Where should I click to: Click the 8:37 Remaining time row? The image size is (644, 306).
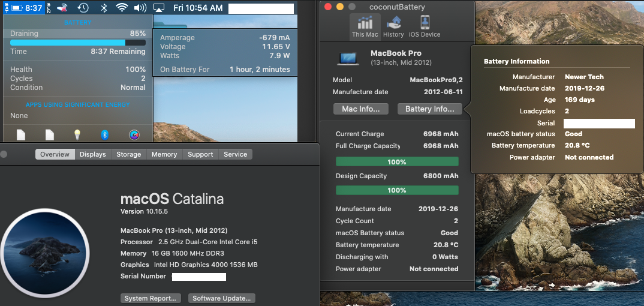[x=77, y=52]
